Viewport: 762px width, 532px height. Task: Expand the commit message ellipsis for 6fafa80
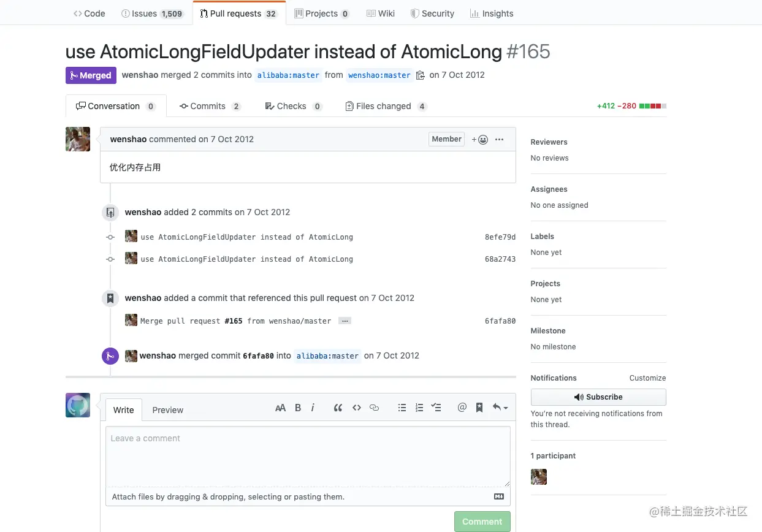point(345,321)
